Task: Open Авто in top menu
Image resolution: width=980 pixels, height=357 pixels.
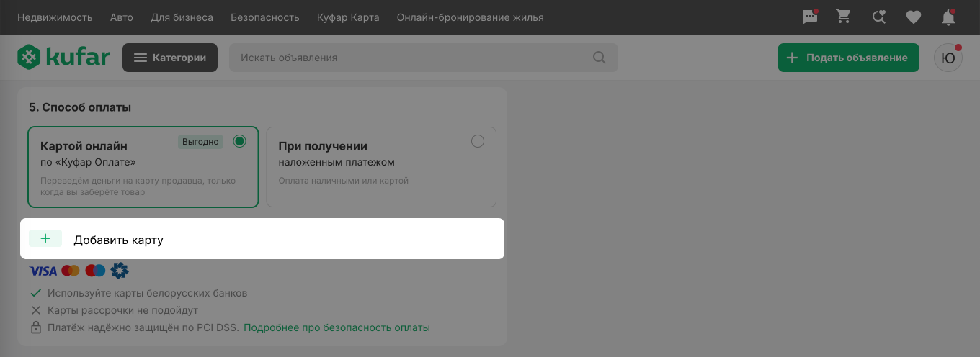Action: 122,17
